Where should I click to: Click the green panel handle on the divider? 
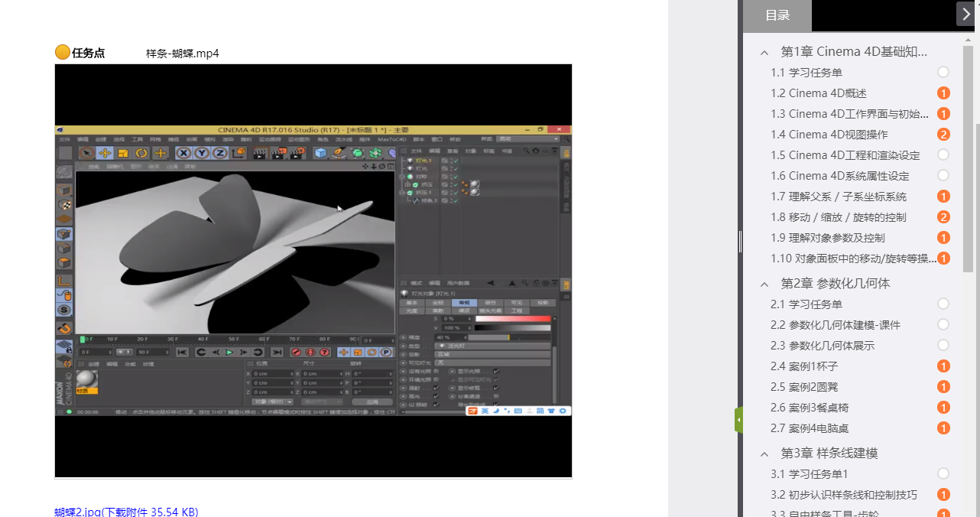[x=738, y=420]
